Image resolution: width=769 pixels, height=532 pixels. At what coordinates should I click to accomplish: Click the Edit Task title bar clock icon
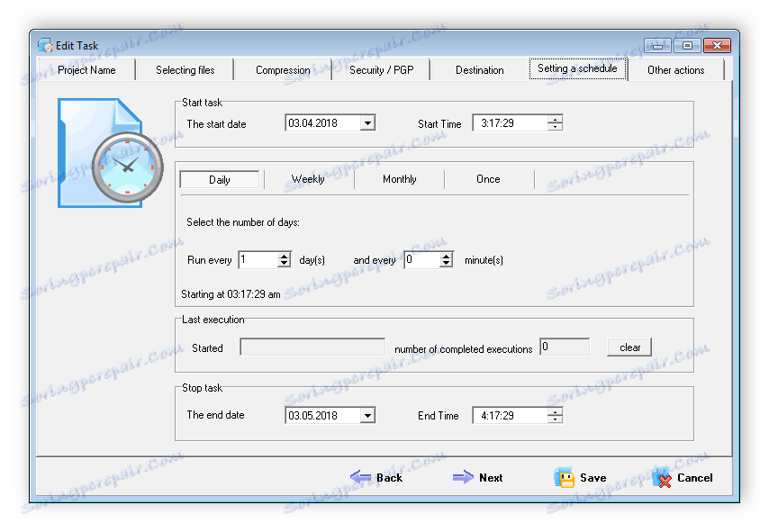point(44,44)
